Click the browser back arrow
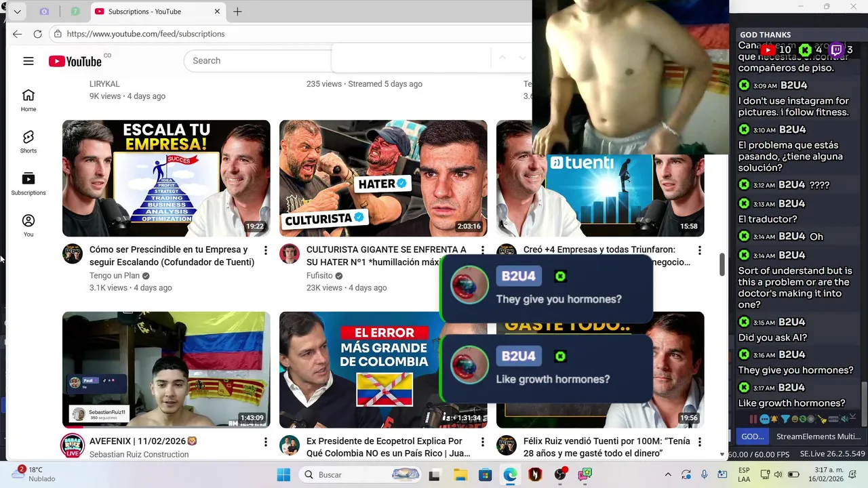Image resolution: width=868 pixels, height=488 pixels. 17,34
